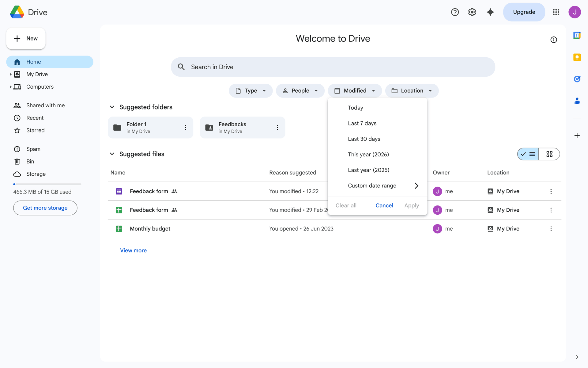
Task: Open the Help question mark icon
Action: point(455,12)
